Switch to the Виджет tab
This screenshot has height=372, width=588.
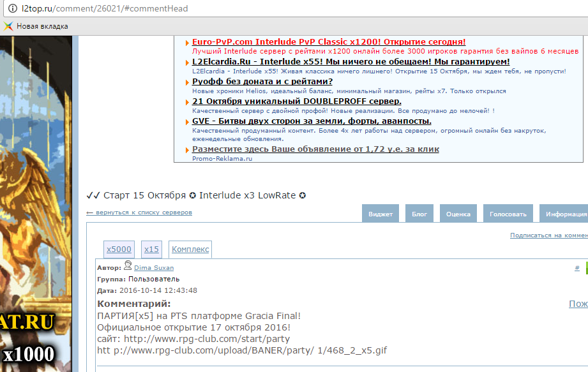[x=381, y=214]
